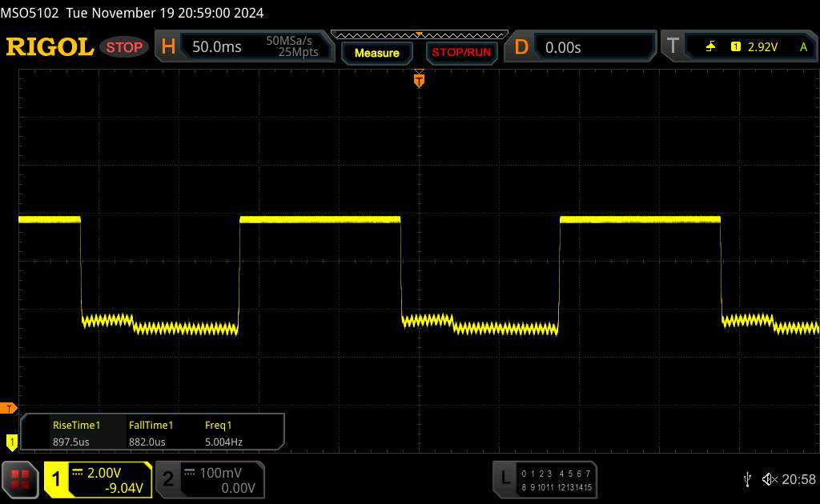Click the USB connection status icon
Viewport: 820px width, 504px height.
point(747,478)
